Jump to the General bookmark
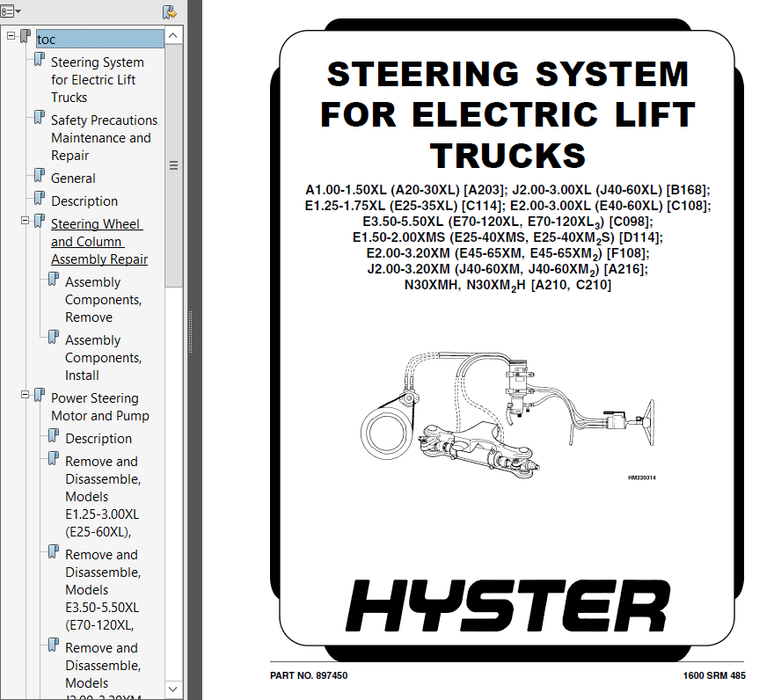The image size is (774, 700). click(73, 179)
